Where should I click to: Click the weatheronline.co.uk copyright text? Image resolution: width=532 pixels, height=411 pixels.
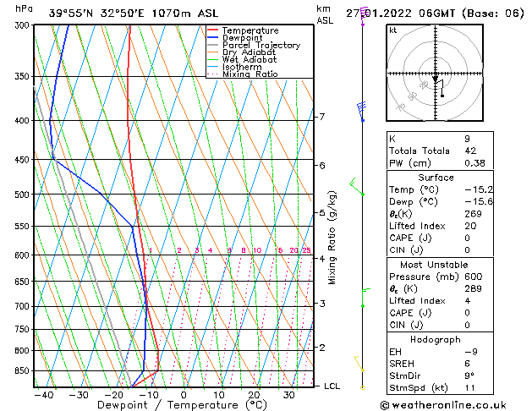443,405
